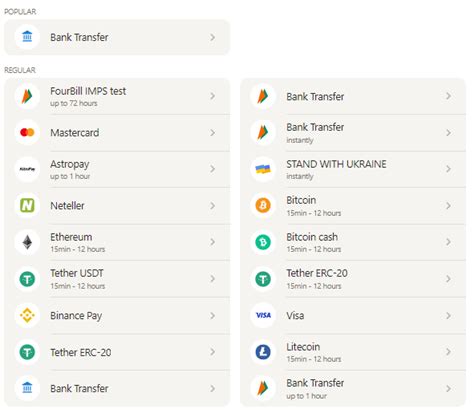The height and width of the screenshot is (413, 474).
Task: Expand the FourBill IMPS test arrow
Action: click(212, 96)
